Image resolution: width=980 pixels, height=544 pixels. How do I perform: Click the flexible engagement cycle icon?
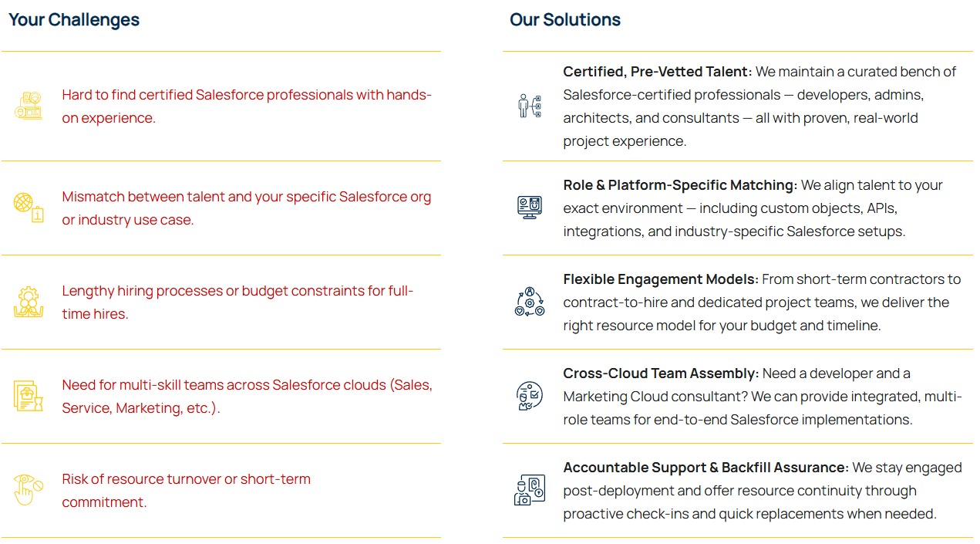(x=530, y=302)
